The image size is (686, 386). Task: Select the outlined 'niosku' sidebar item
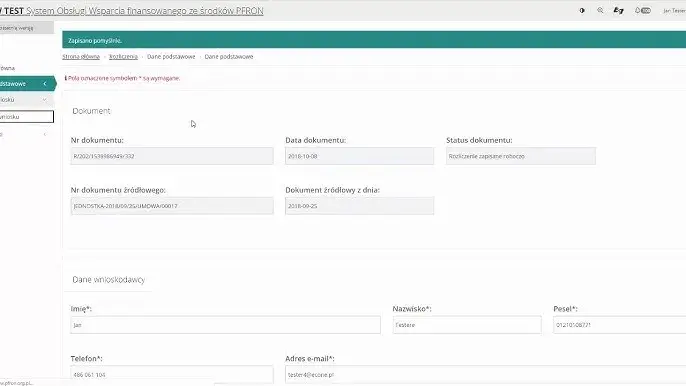(x=27, y=116)
